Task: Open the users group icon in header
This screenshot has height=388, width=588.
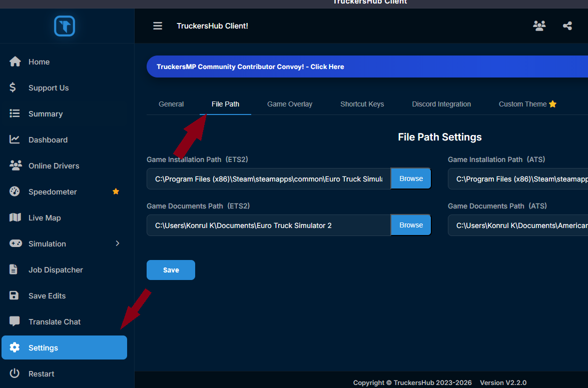Action: (x=539, y=26)
